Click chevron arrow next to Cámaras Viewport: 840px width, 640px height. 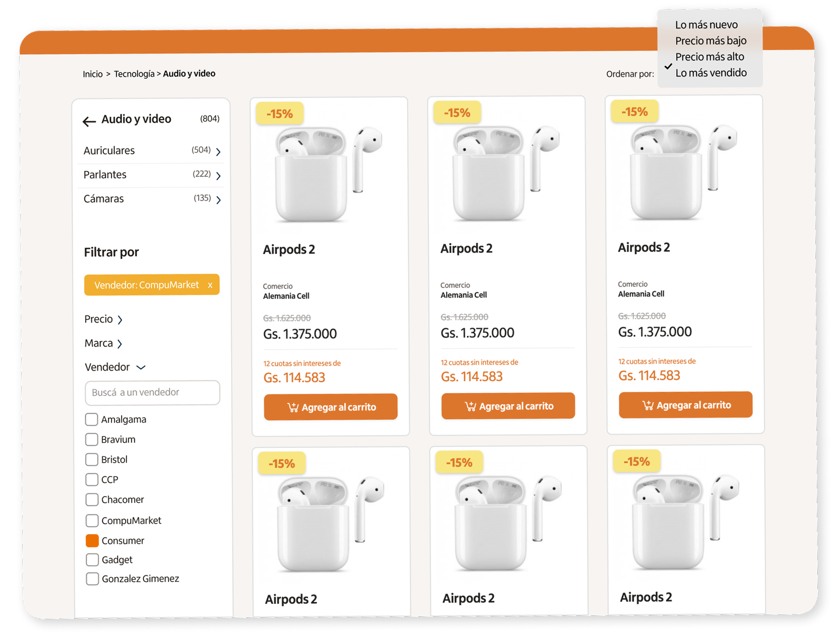[218, 200]
